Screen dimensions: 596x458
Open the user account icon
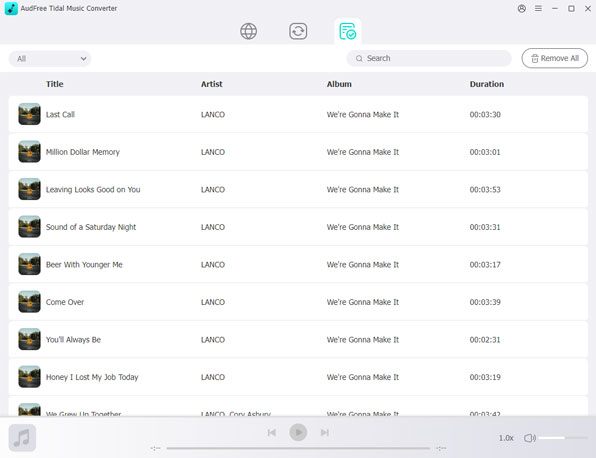coord(522,8)
